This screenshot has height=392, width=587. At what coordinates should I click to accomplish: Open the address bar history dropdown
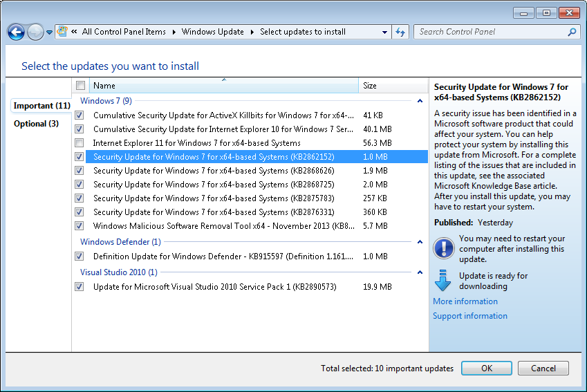pos(384,32)
